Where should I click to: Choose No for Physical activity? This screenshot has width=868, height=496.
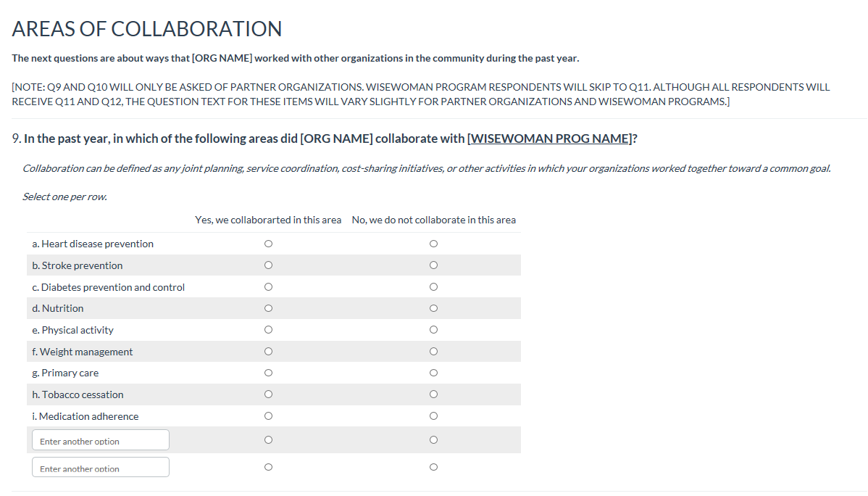(433, 330)
